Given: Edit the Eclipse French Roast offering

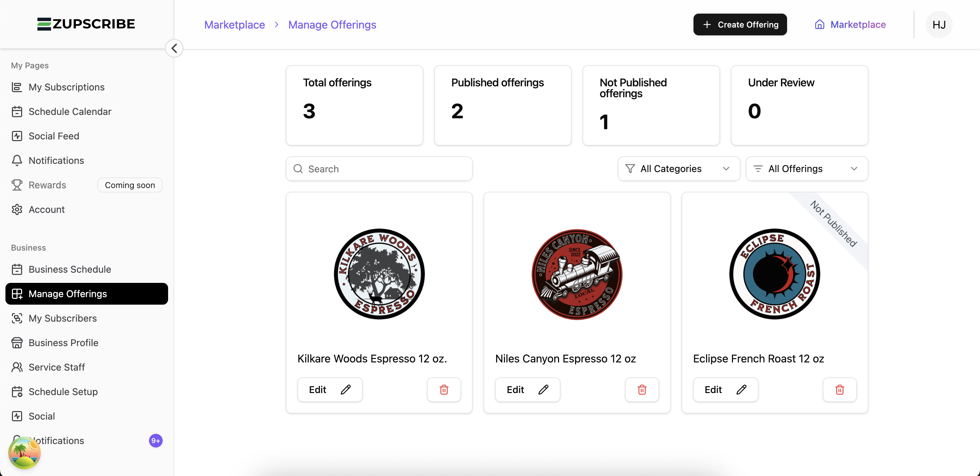Looking at the screenshot, I should [725, 390].
